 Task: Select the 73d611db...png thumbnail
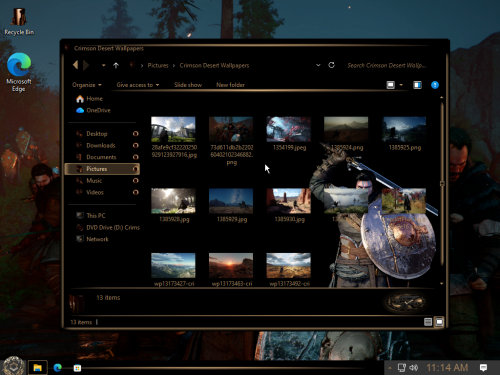point(231,129)
